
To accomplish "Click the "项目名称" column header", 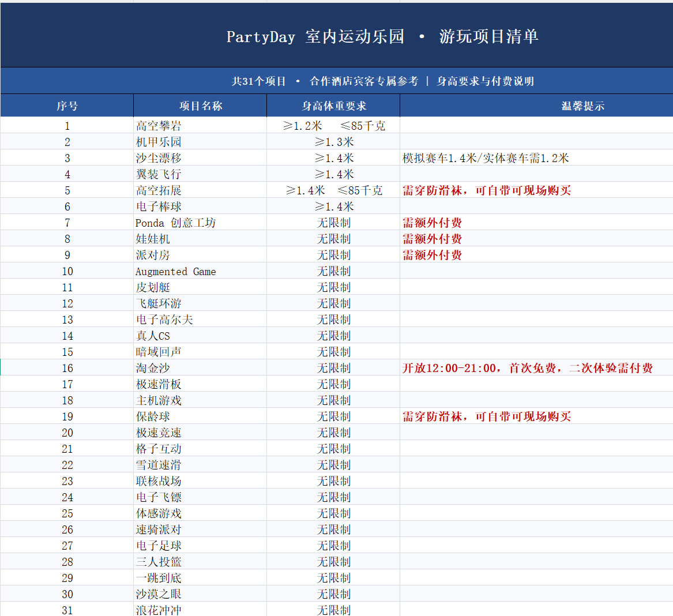I will (x=201, y=106).
